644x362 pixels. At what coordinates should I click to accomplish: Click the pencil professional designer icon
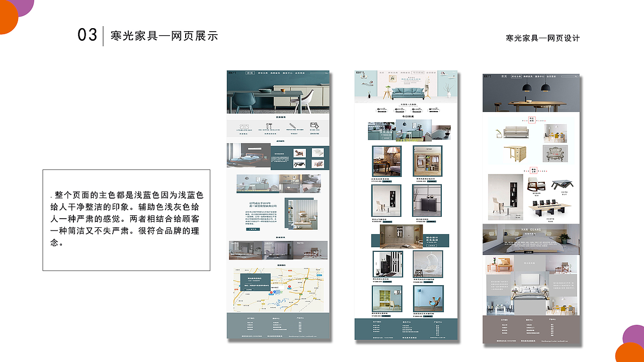coord(292,126)
